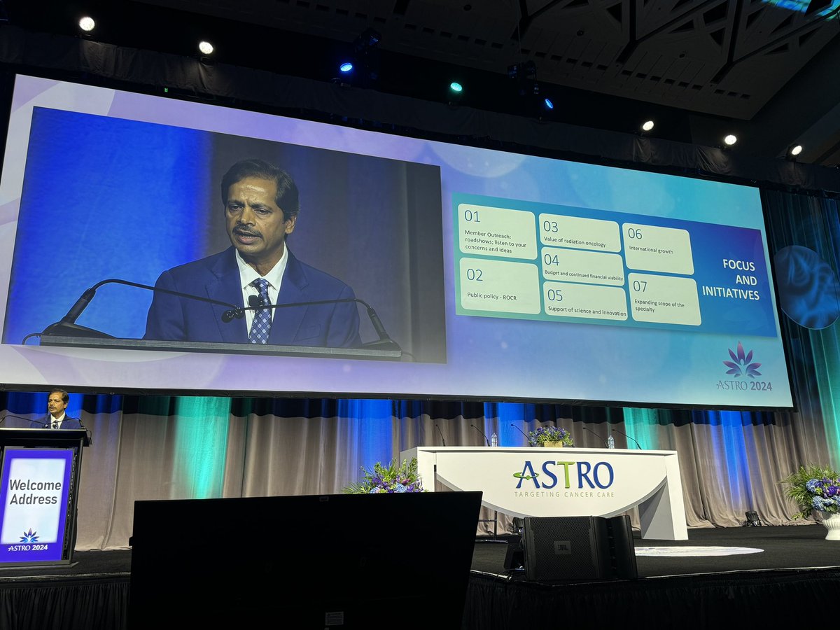Select the 06 International growth card
The image size is (840, 630).
click(x=658, y=248)
